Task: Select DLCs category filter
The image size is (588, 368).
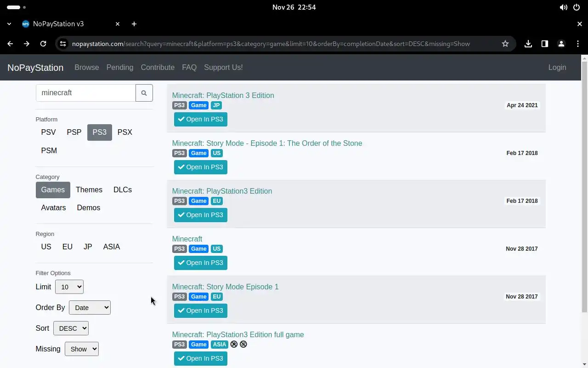Action: click(123, 190)
